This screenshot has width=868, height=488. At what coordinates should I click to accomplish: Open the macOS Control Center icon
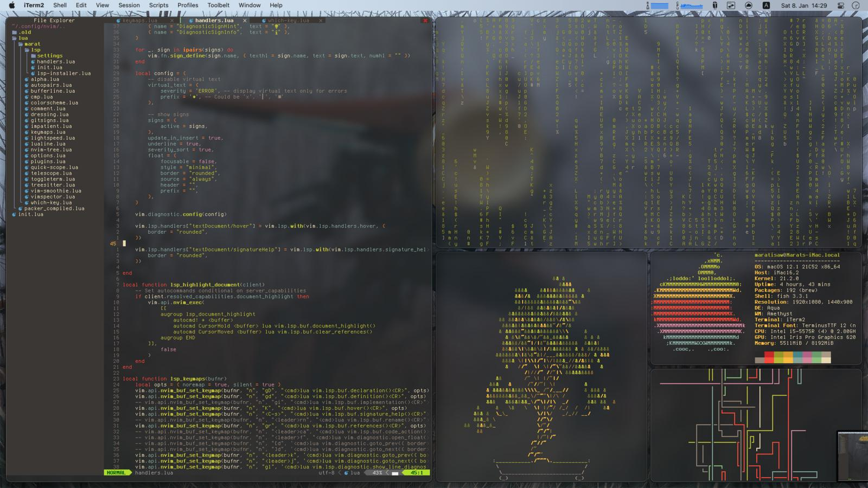pos(841,5)
